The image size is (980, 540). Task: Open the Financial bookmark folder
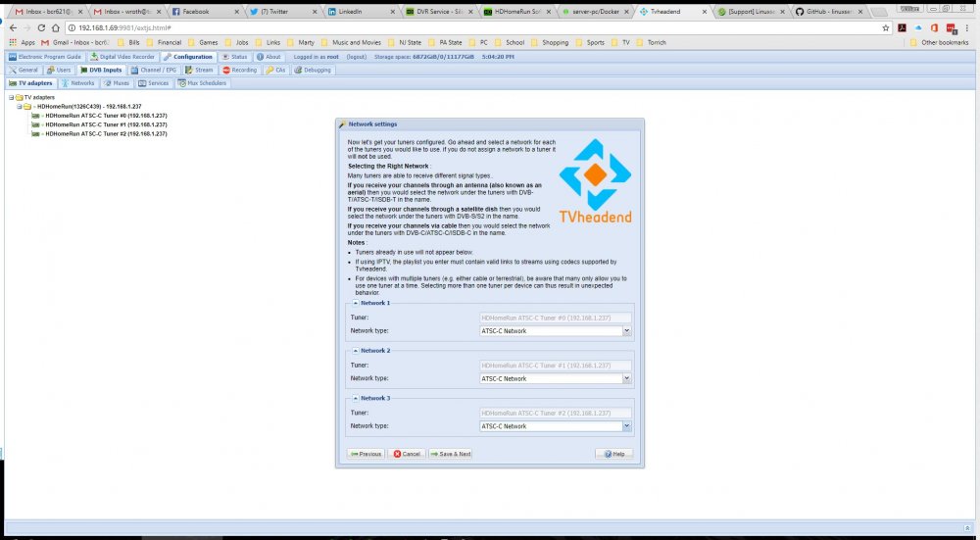(164, 42)
